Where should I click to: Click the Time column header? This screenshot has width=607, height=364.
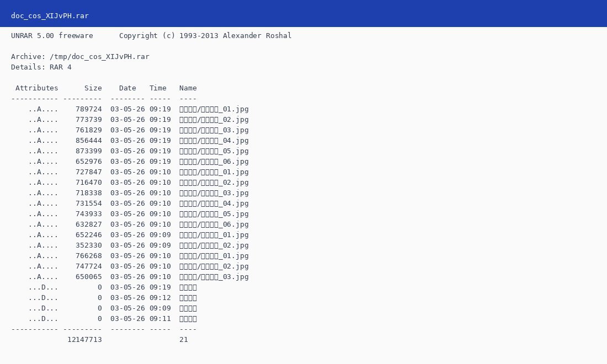click(x=158, y=88)
